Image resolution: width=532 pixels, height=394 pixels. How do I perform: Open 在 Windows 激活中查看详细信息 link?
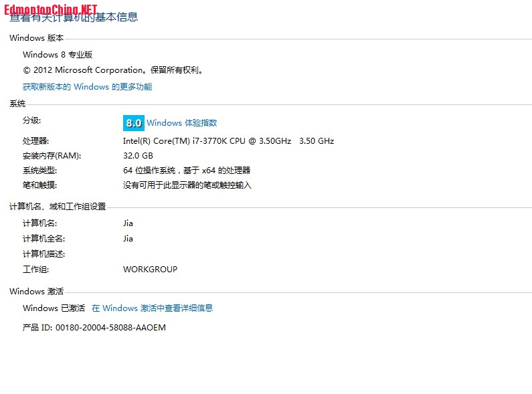coord(152,308)
